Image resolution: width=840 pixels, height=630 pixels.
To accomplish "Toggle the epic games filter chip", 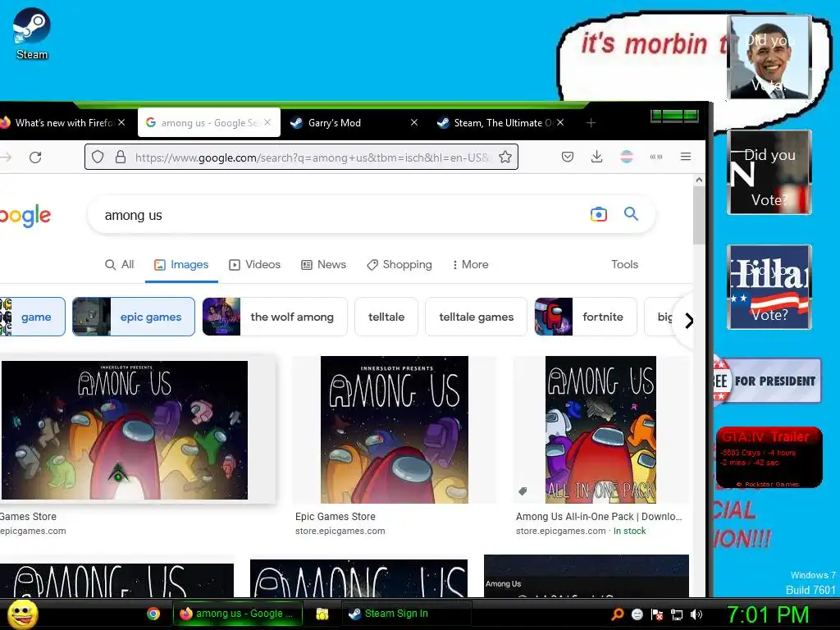I will tap(134, 317).
